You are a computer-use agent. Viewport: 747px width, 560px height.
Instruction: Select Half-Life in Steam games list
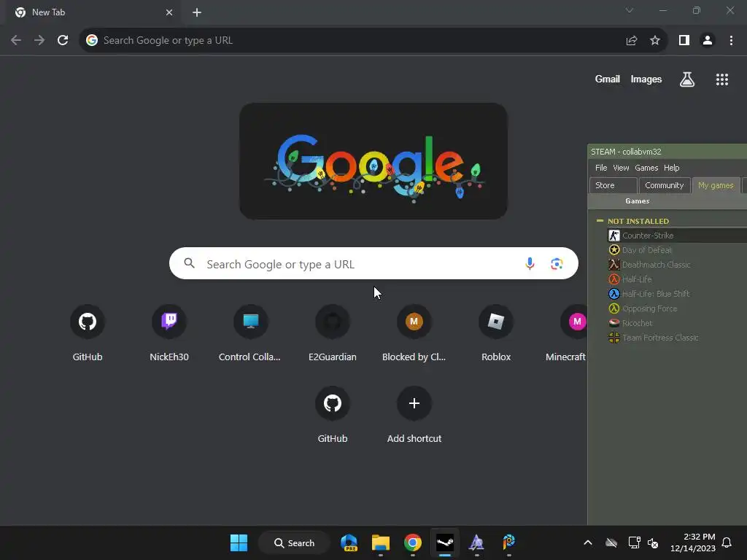(676, 279)
